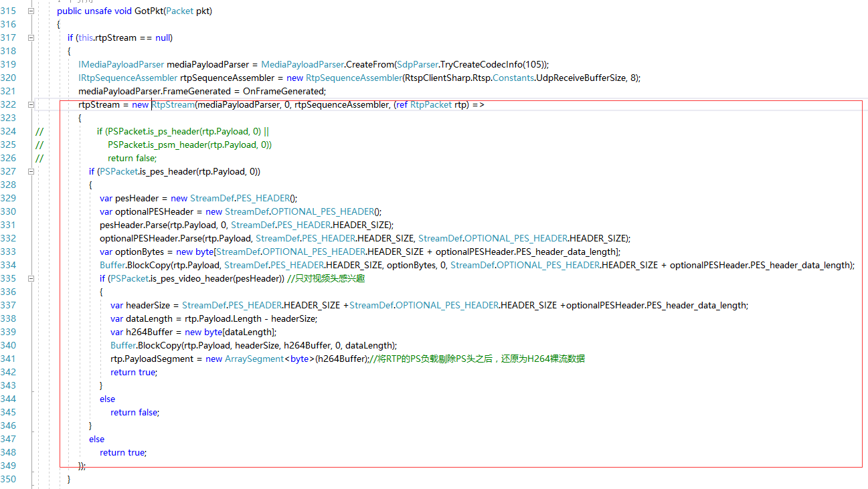Image resolution: width=868 pixels, height=489 pixels.
Task: Collapse the GotPkt method at line 315
Action: 31,11
